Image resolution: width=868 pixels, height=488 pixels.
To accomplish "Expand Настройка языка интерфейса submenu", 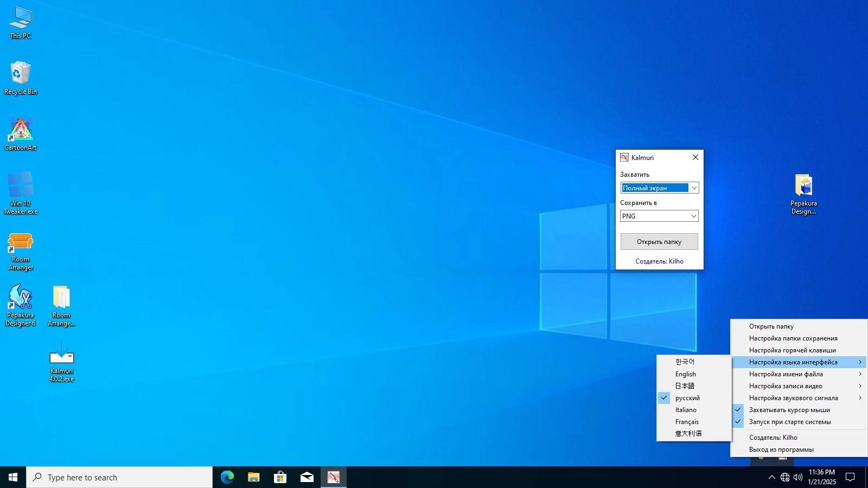I will tap(799, 362).
